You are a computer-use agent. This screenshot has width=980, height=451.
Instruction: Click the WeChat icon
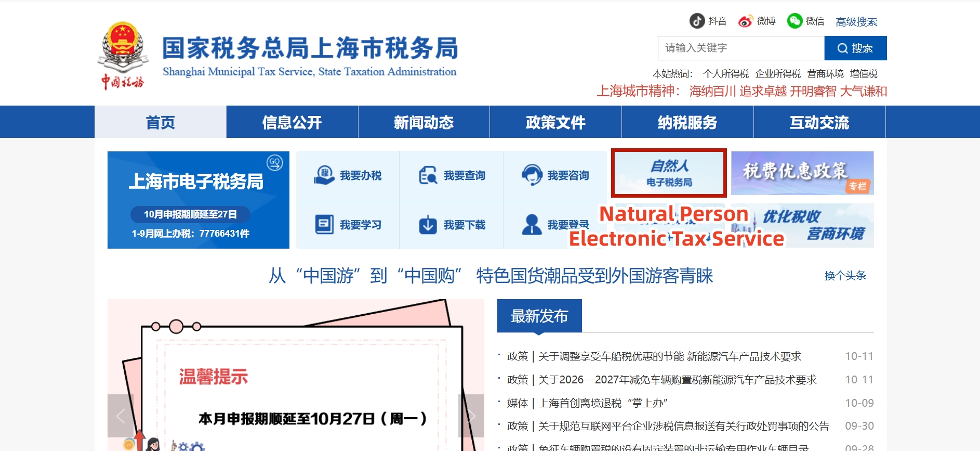(794, 21)
